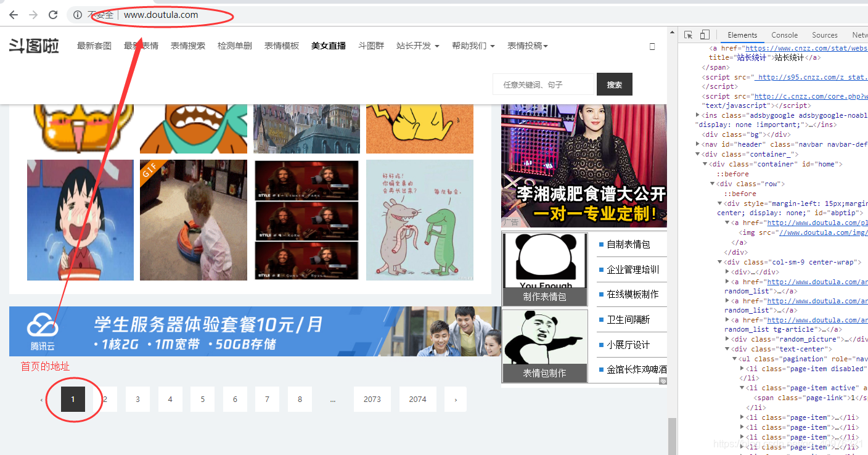Go to page 3 in pagination
868x455 pixels.
click(x=137, y=400)
